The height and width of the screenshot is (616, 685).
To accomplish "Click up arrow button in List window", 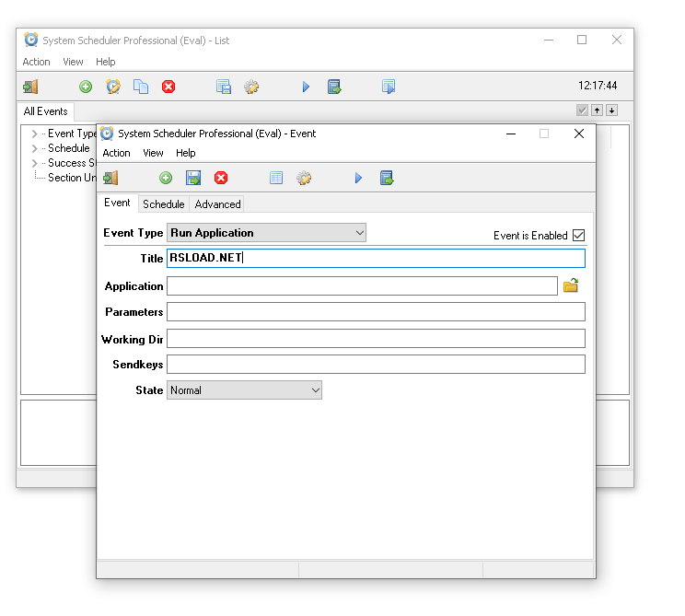I will click(597, 110).
